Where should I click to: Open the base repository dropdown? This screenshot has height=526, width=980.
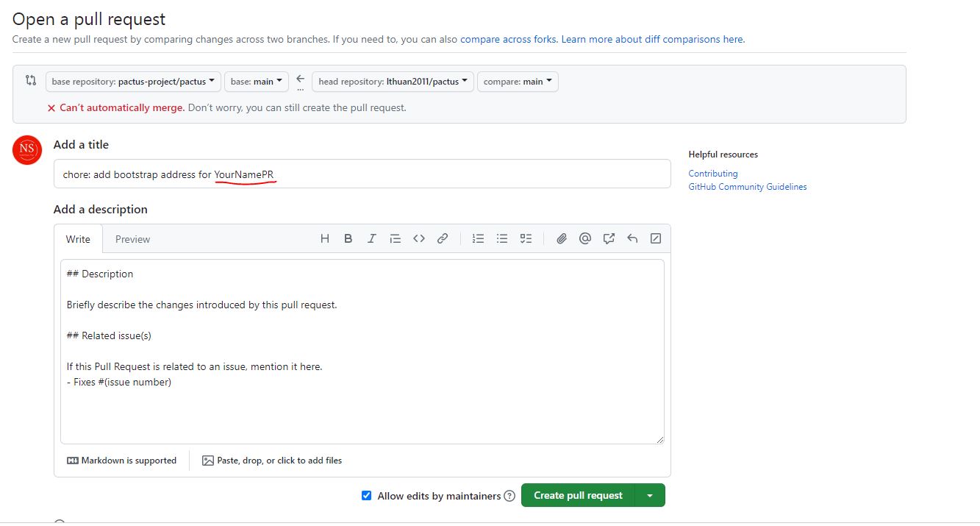[133, 82]
